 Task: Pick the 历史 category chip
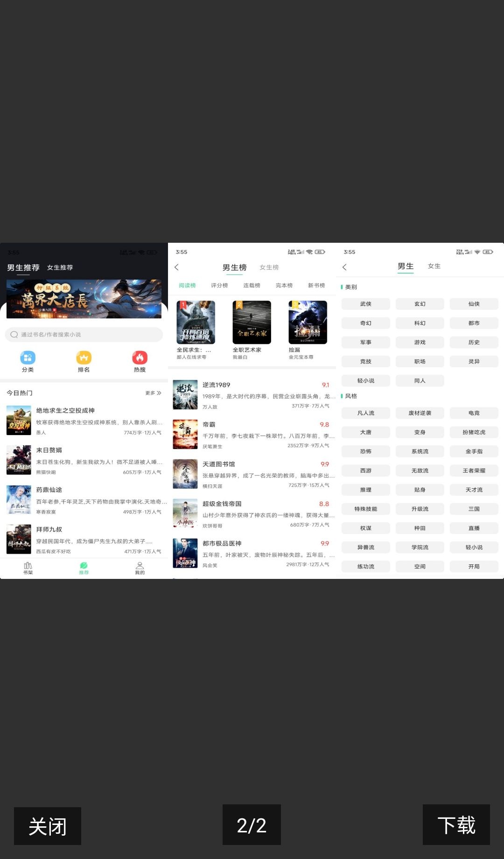pyautogui.click(x=474, y=342)
